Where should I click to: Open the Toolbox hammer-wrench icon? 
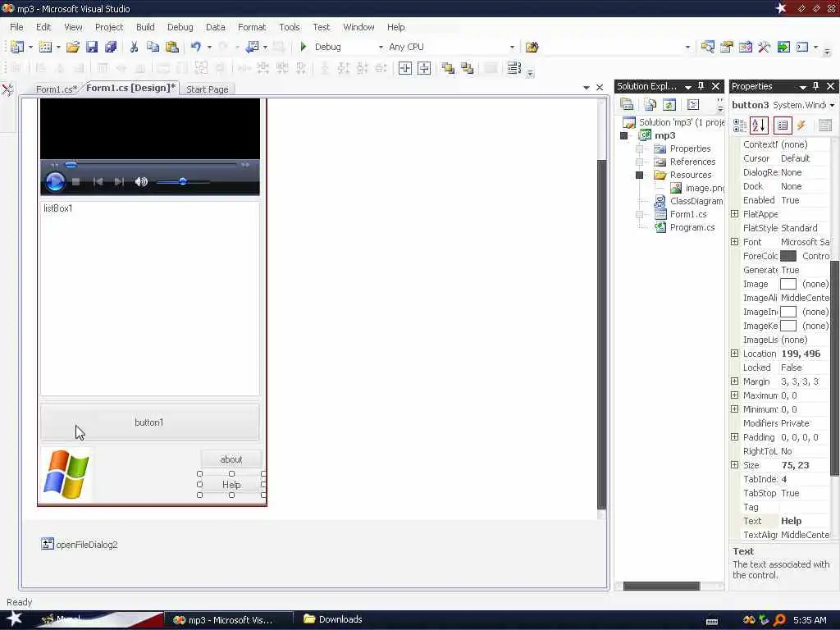click(x=765, y=47)
